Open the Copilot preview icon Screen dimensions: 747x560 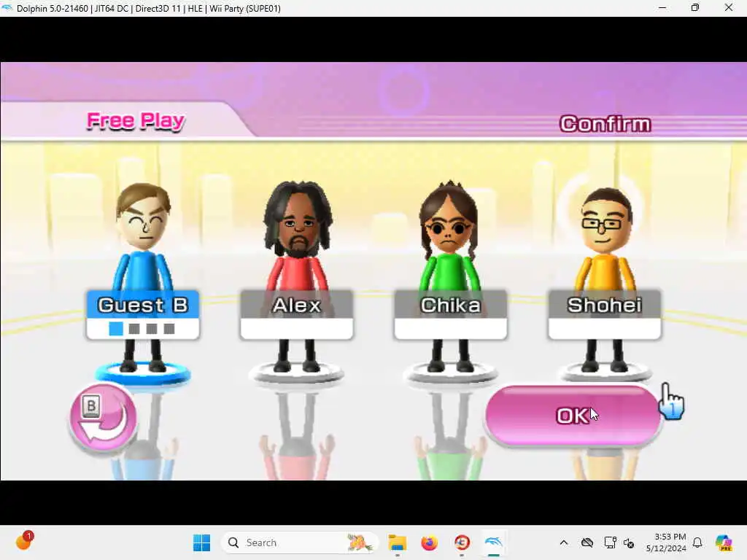[x=724, y=542]
